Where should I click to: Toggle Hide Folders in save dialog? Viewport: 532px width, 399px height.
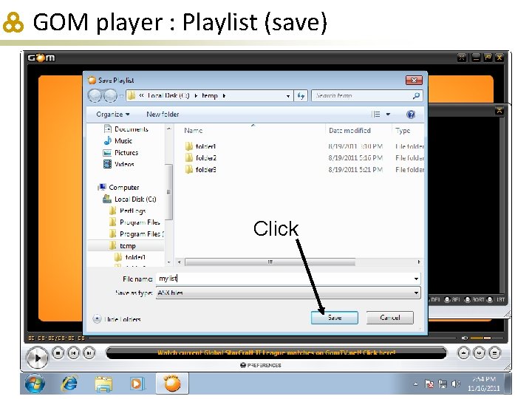click(x=117, y=319)
